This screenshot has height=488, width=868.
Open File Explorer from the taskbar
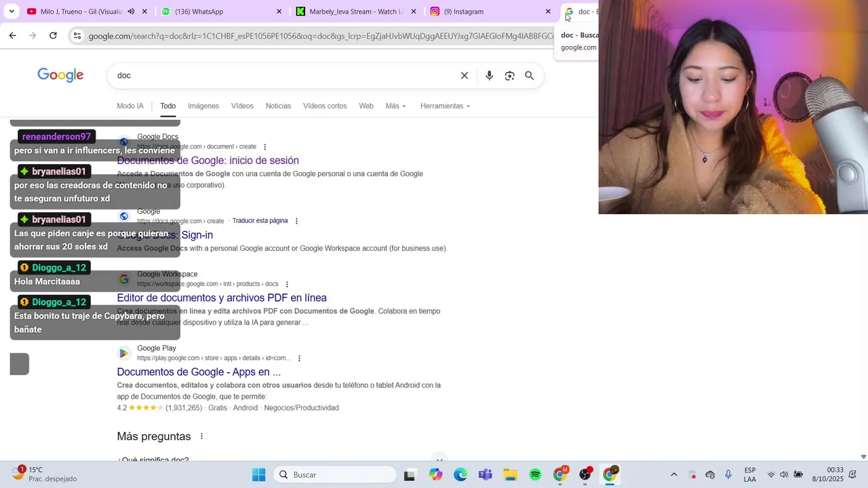511,475
